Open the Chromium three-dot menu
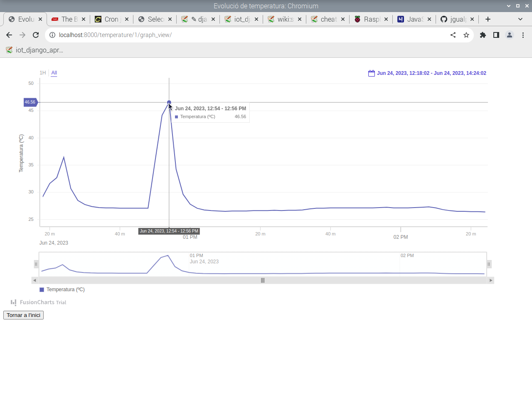The height and width of the screenshot is (411, 532). pos(523,35)
